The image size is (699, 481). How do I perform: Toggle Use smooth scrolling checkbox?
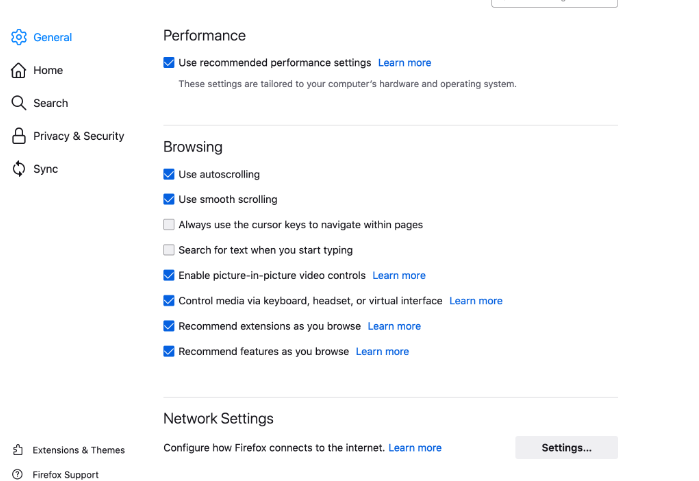click(x=169, y=199)
